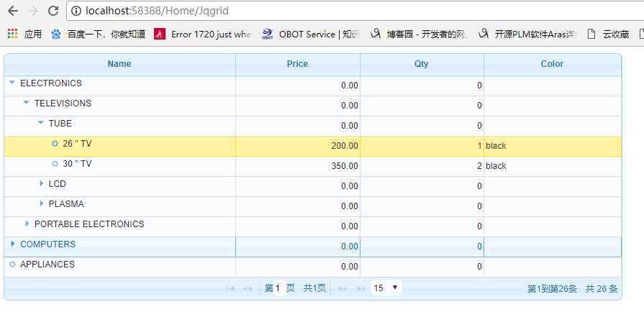Go to the last page using pager icon
Viewport: 644px width, 312px height.
(x=361, y=288)
